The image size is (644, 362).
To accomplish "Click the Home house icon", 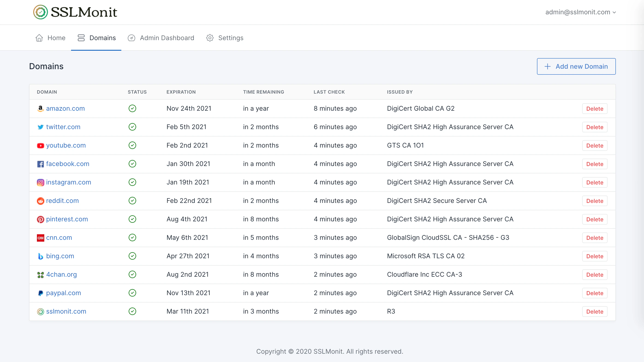I will [x=39, y=38].
